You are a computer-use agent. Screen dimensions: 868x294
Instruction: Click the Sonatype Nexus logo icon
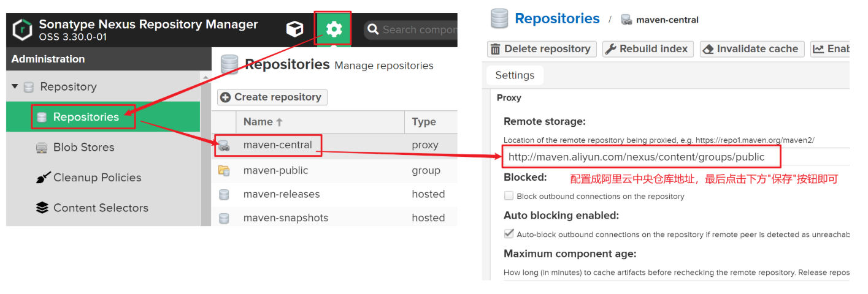tap(23, 29)
